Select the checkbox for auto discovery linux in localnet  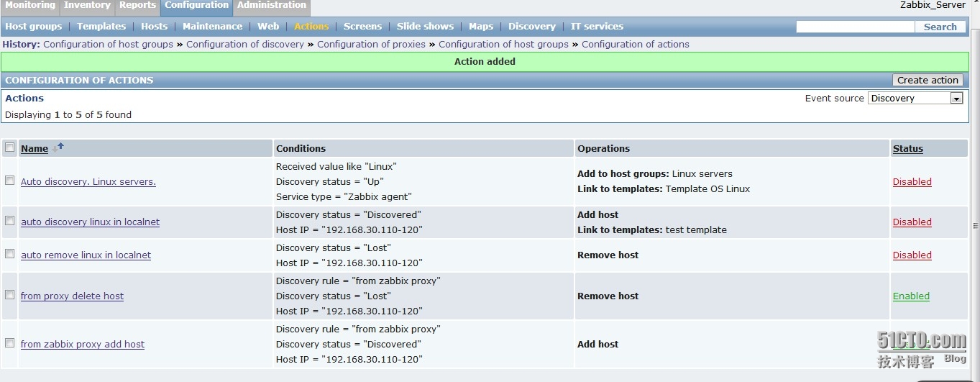click(x=9, y=221)
